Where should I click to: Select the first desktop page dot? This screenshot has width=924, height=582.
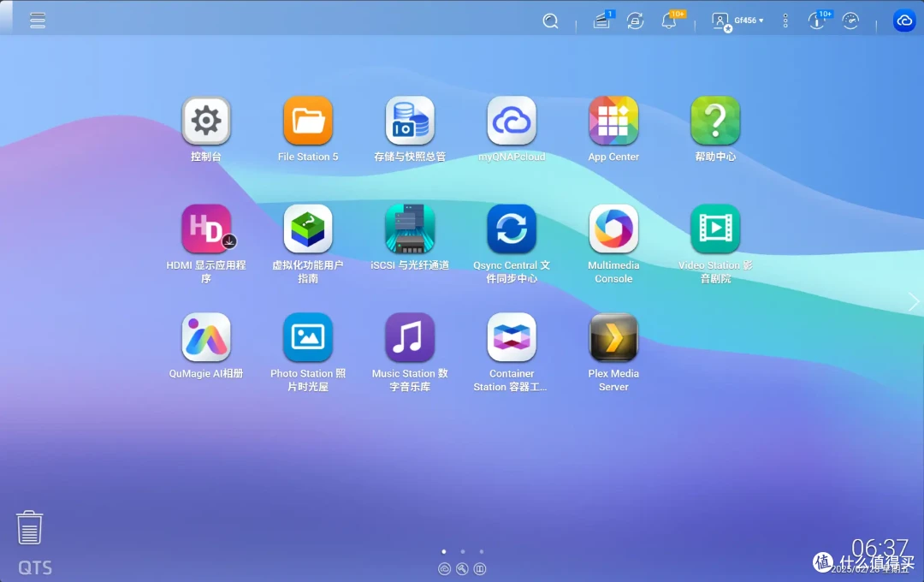[x=444, y=552]
